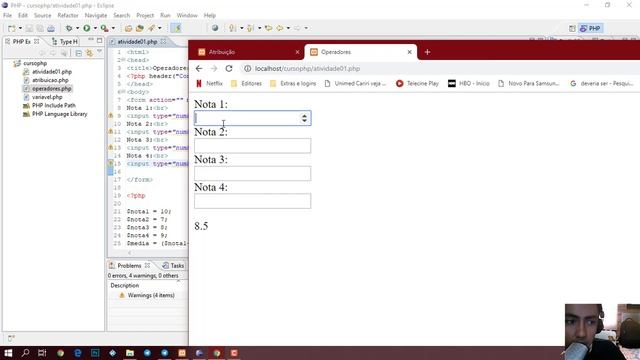
Task: Click the Nota 2 input field
Action: coord(252,146)
